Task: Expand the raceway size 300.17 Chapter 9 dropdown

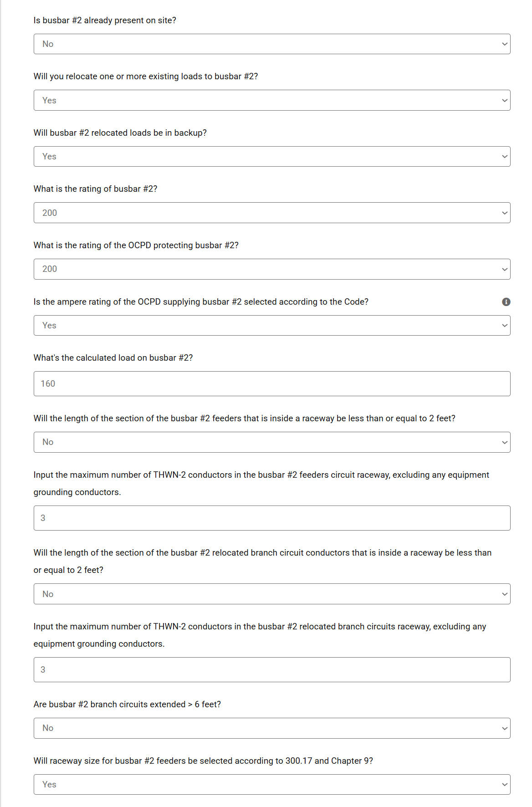Action: point(272,785)
